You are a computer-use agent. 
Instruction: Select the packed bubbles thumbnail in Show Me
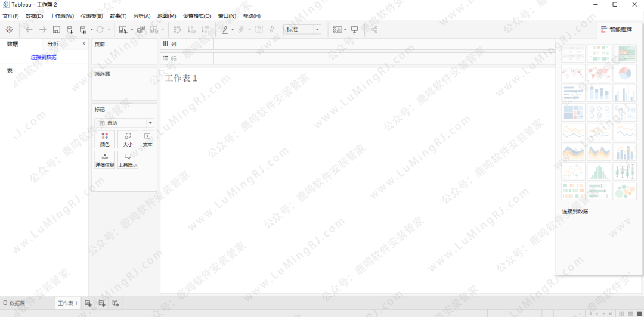[624, 191]
